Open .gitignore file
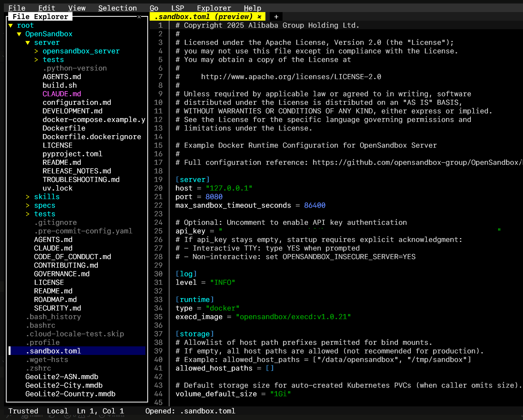523x420 pixels. pos(55,222)
